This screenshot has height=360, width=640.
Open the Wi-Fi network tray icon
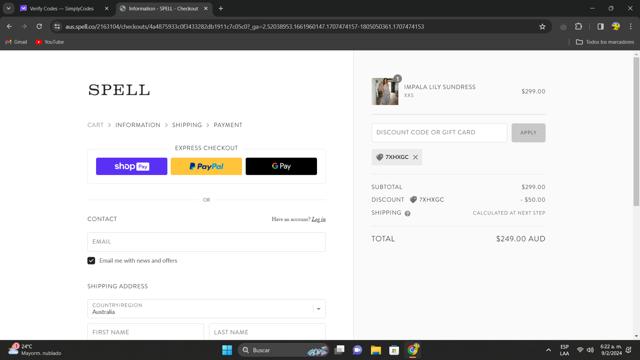coord(580,350)
